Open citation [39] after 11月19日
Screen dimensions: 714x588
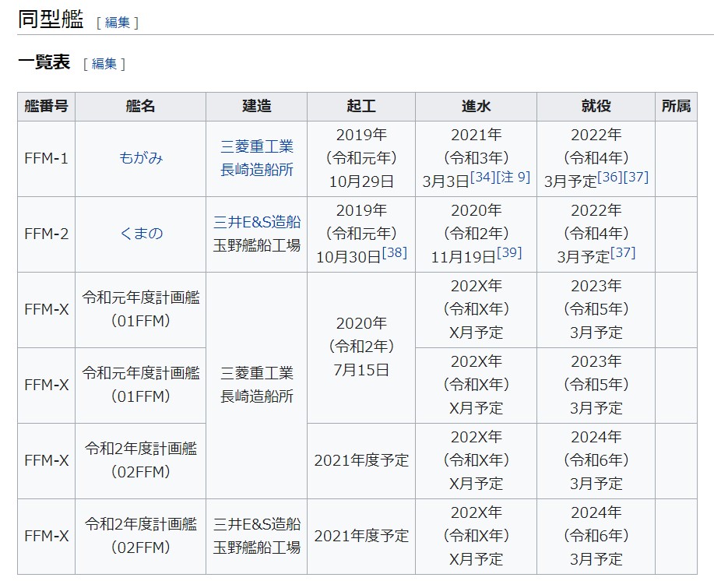(x=508, y=253)
